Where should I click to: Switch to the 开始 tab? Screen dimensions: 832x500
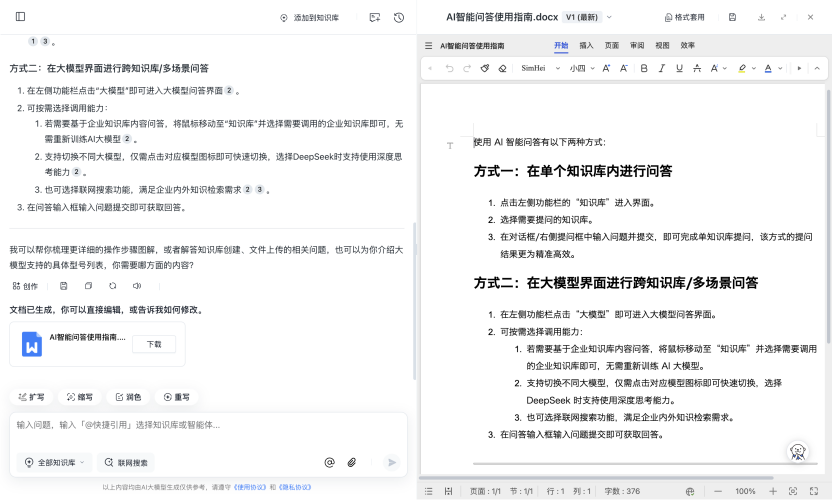pyautogui.click(x=561, y=46)
